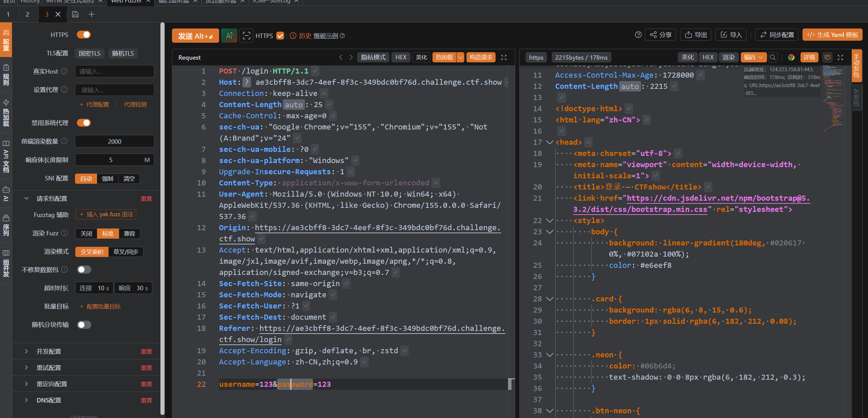The height and width of the screenshot is (418, 868).
Task: Click the response minimap scroll area
Action: 833,98
